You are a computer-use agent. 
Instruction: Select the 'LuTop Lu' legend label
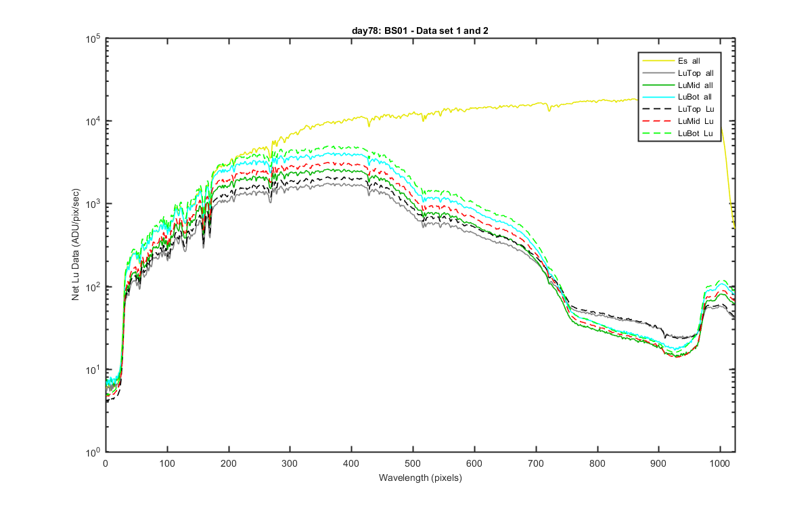pos(695,110)
